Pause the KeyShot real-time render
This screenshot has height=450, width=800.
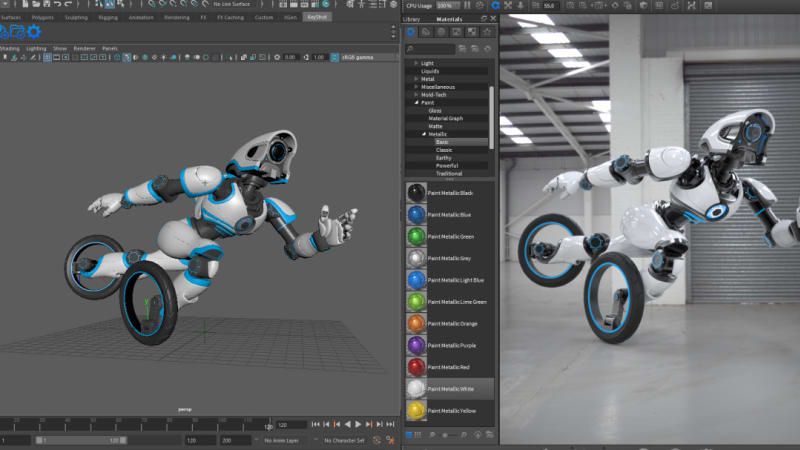click(x=467, y=5)
